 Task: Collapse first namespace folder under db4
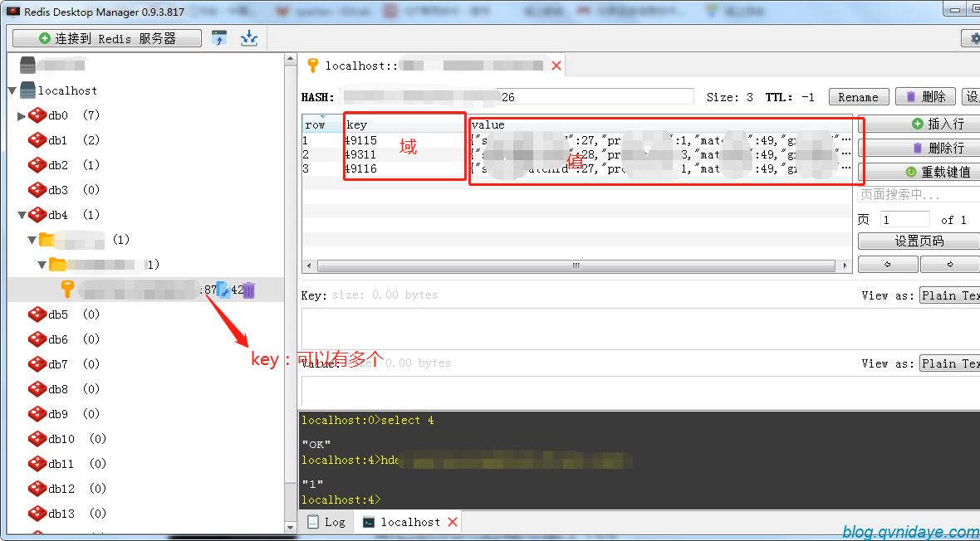tap(32, 240)
